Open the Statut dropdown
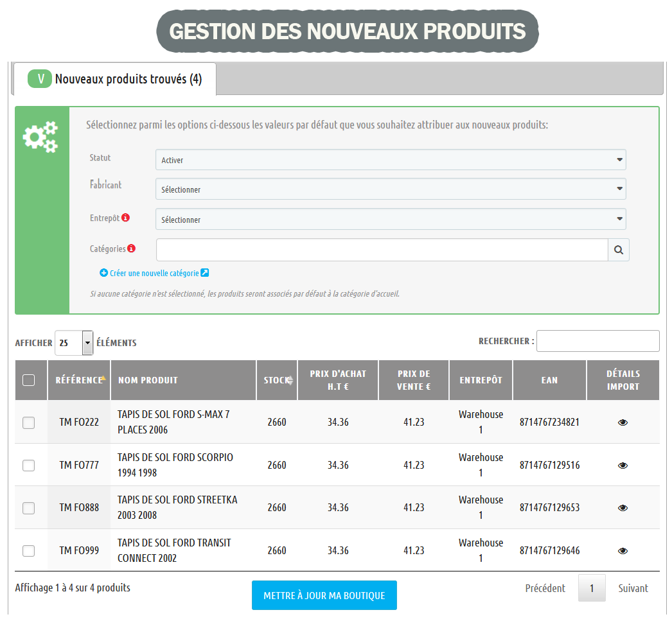Viewport: 672px width, 619px height. 390,160
